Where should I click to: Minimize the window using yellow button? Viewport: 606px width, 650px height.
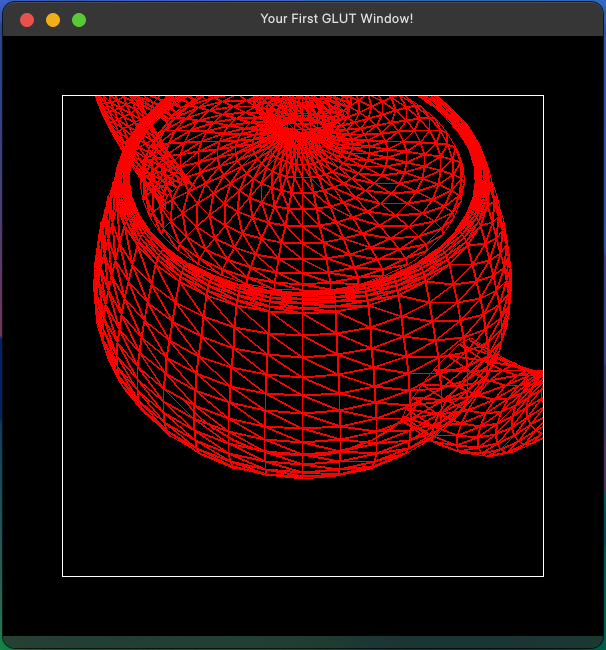[x=53, y=20]
